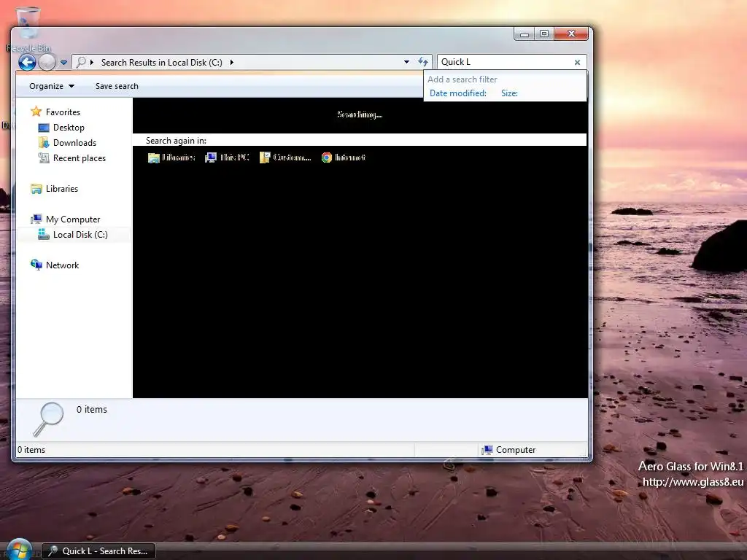Viewport: 747px width, 560px height.
Task: Select Libraries in navigation pane
Action: coord(62,189)
